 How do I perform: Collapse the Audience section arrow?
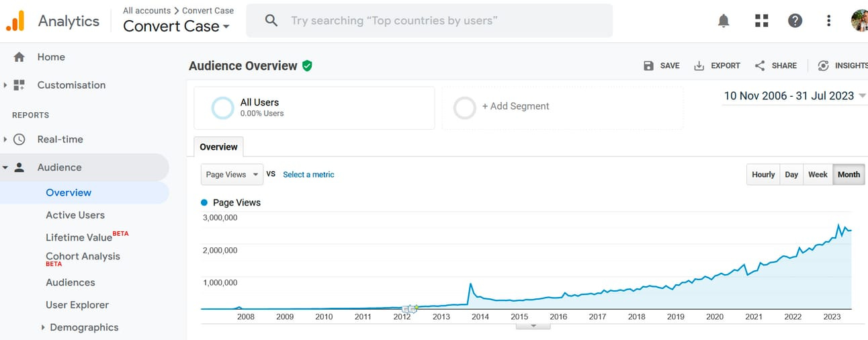point(5,167)
